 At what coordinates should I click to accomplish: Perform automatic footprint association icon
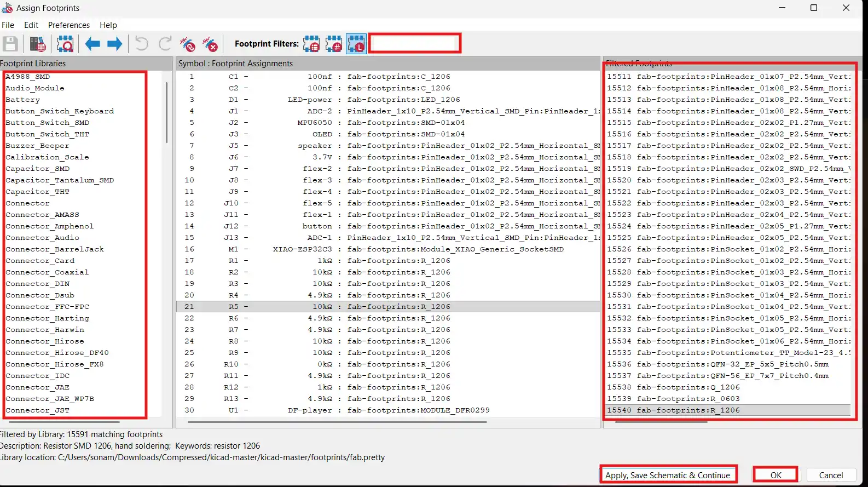tap(188, 44)
